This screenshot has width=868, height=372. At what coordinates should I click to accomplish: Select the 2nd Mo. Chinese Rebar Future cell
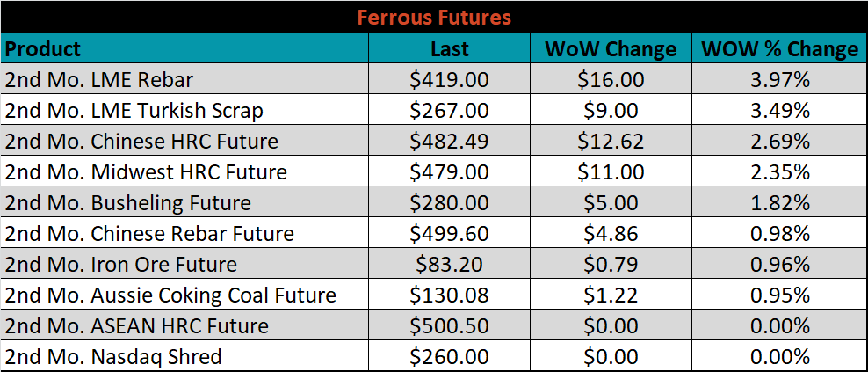tap(184, 233)
